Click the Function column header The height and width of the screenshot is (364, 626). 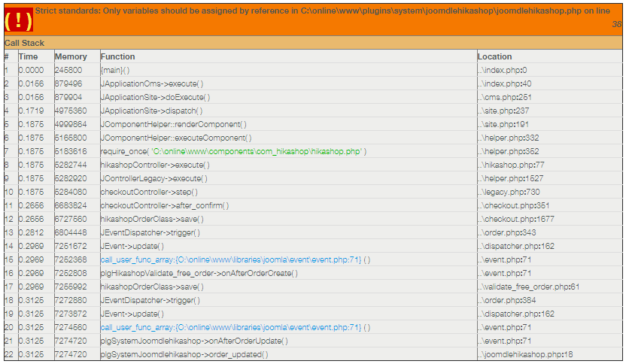pos(118,56)
